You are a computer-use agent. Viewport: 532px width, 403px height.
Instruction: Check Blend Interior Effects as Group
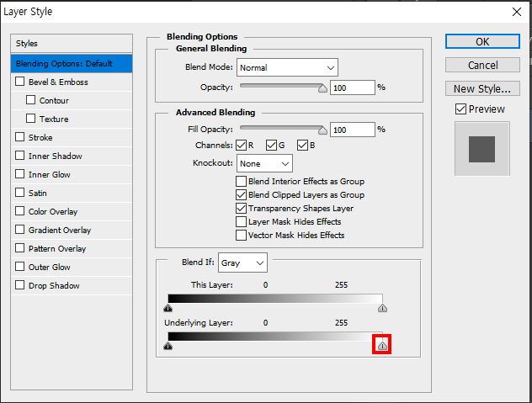tap(242, 181)
